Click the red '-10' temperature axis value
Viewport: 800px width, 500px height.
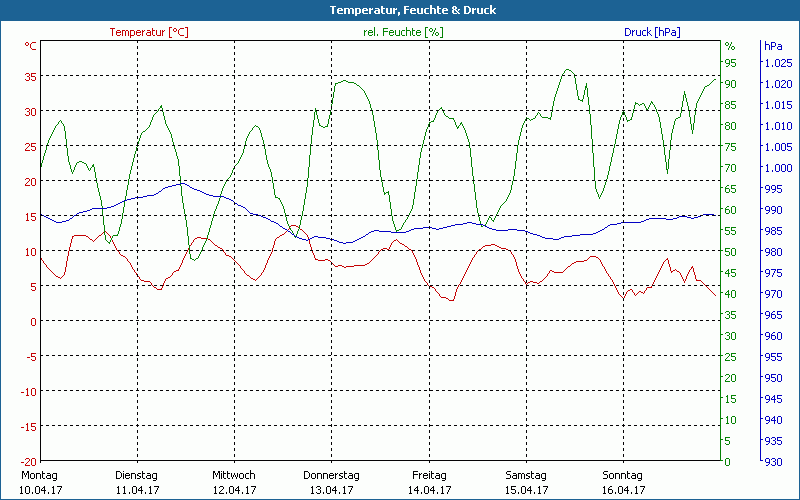(x=29, y=392)
